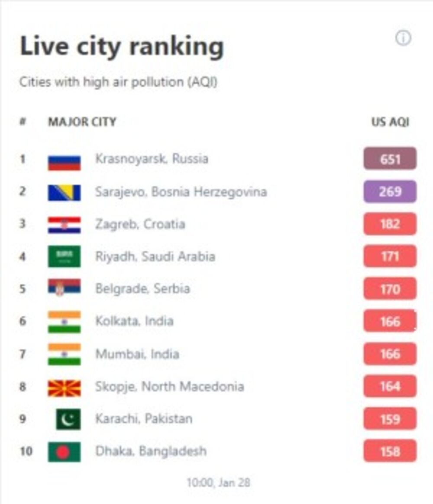Image resolution: width=433 pixels, height=504 pixels.
Task: Click the Bangladesh flag icon
Action: (64, 452)
